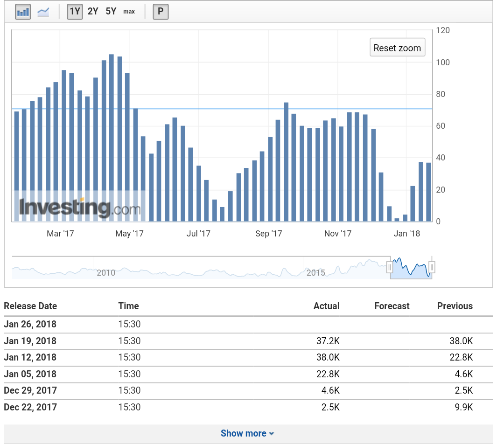Viewport: 504px width, 444px height.
Task: Switch to line chart view icon
Action: (x=43, y=12)
